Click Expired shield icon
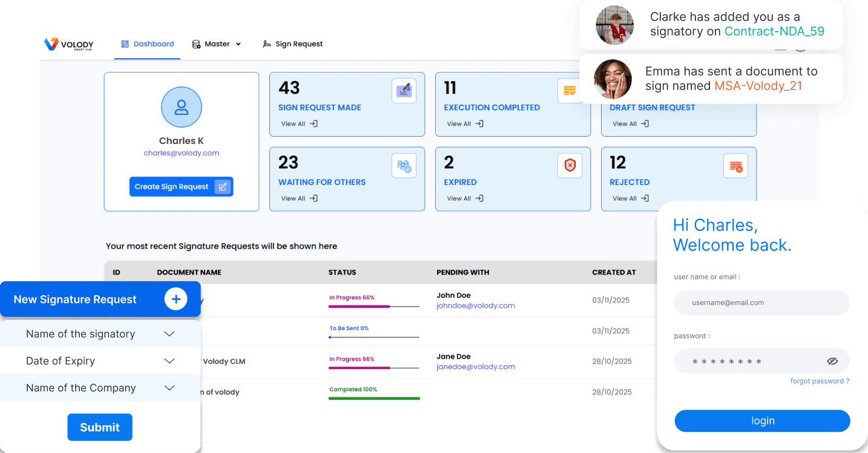868x453 pixels. [570, 166]
